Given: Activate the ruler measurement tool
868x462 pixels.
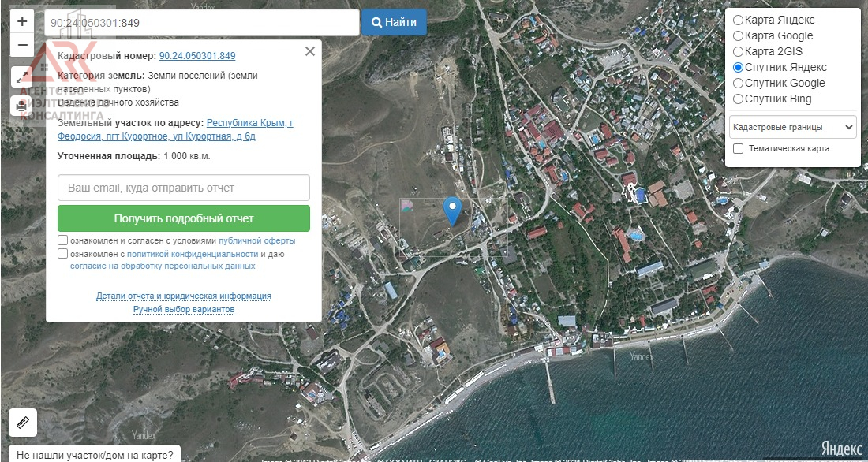Looking at the screenshot, I should [x=22, y=423].
